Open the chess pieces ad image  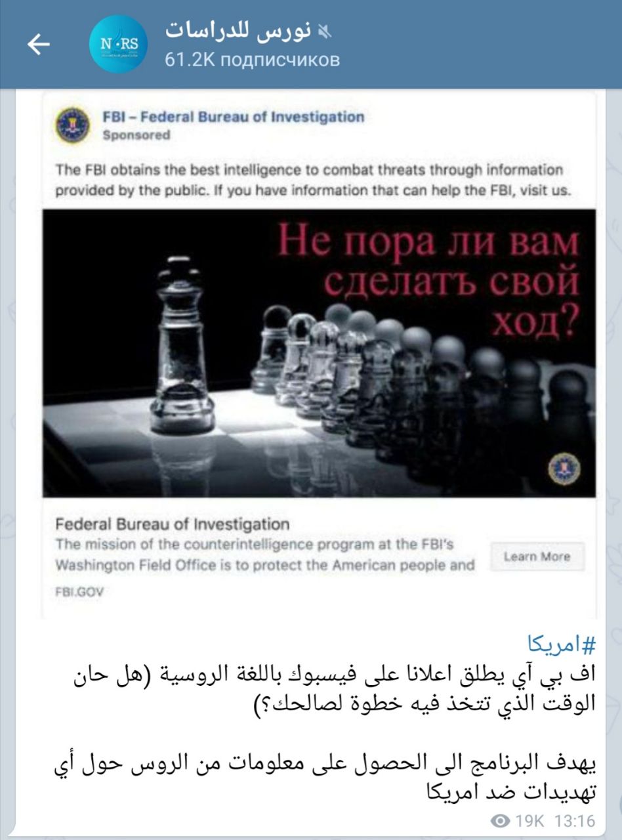coord(320,353)
